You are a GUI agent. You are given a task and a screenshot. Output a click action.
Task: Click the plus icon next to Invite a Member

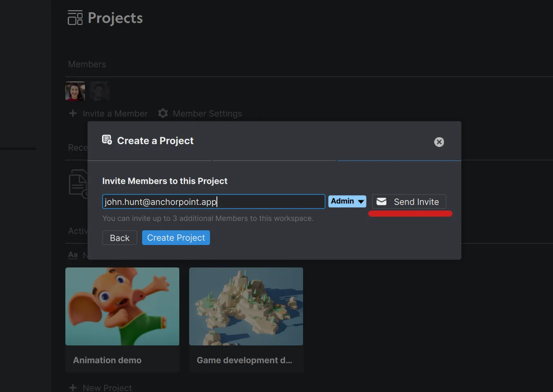pos(73,114)
